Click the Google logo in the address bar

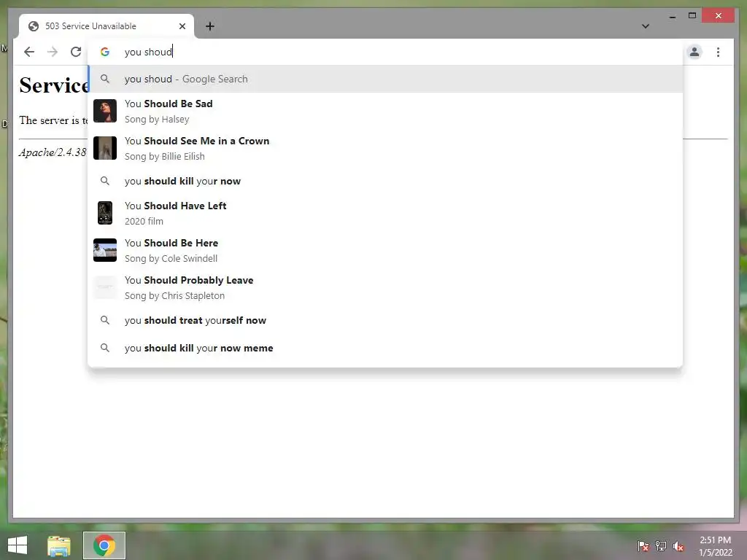(x=105, y=52)
